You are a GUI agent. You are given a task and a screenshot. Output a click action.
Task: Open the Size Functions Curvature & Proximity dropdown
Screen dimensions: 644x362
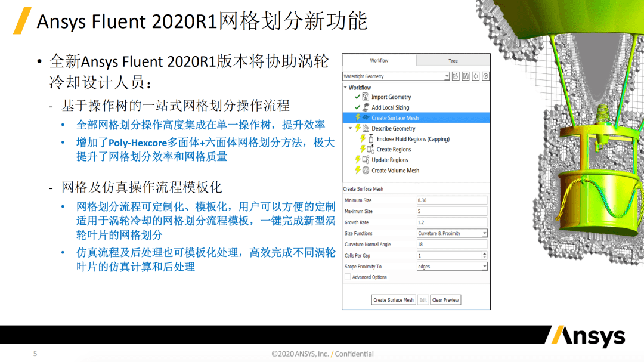coord(452,233)
